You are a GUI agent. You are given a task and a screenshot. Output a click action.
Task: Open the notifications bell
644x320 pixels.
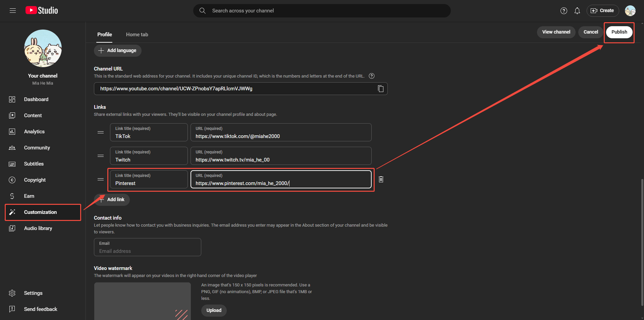(x=577, y=11)
